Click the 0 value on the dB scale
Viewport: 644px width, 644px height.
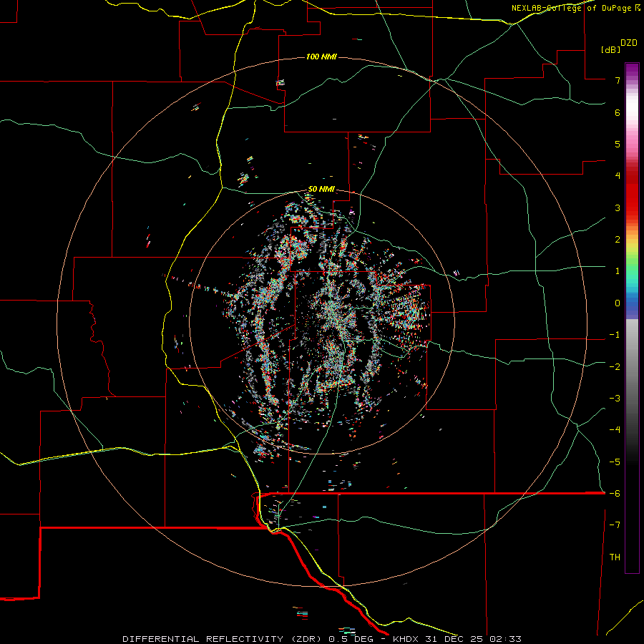tap(618, 303)
